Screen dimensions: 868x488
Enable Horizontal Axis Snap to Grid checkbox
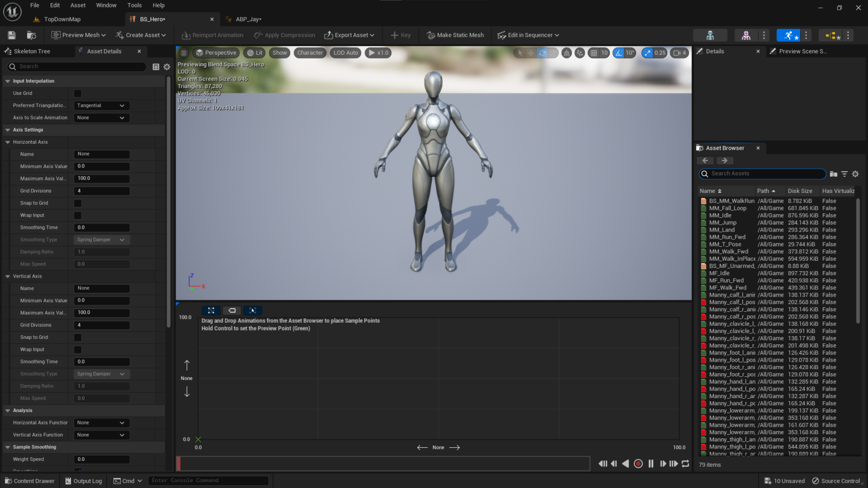[78, 203]
